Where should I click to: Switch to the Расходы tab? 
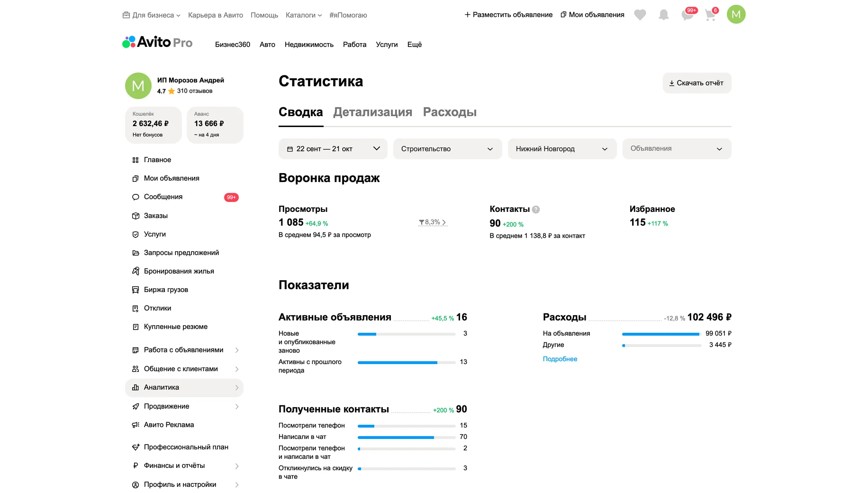450,112
